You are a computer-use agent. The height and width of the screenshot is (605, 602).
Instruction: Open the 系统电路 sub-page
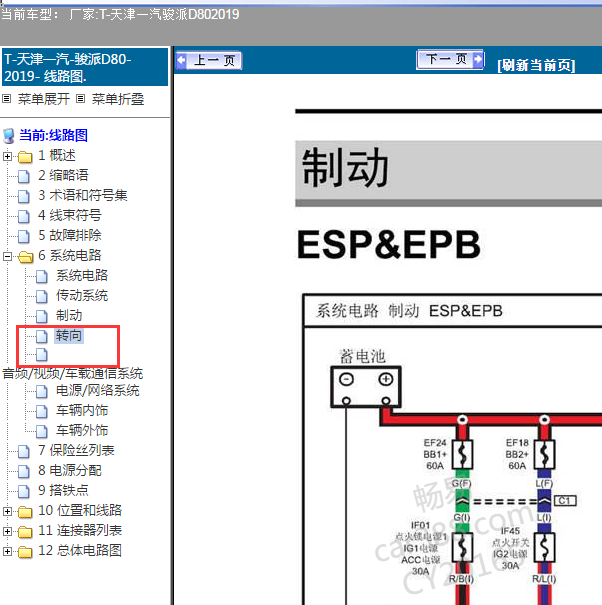click(x=82, y=275)
